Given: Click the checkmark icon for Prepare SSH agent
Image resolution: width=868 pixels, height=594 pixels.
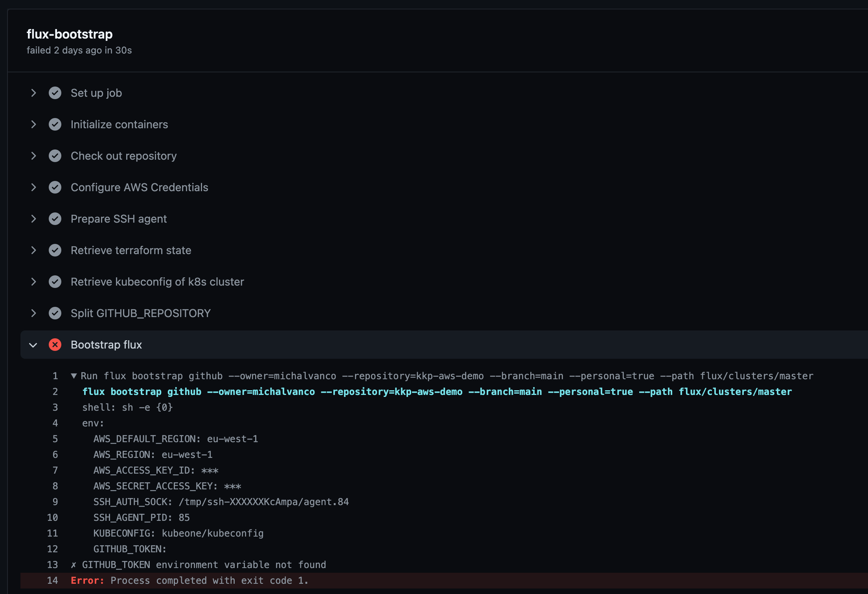Looking at the screenshot, I should pos(55,219).
